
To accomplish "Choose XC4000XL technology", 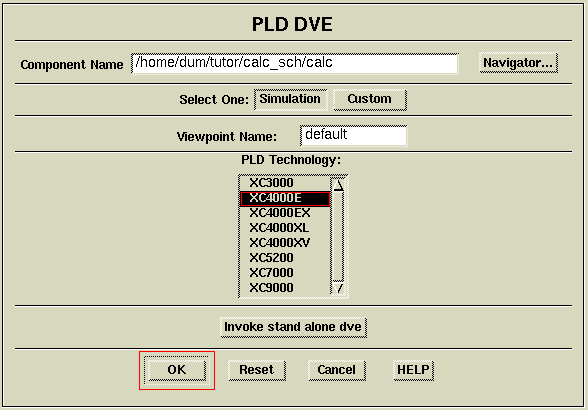I will (x=285, y=228).
